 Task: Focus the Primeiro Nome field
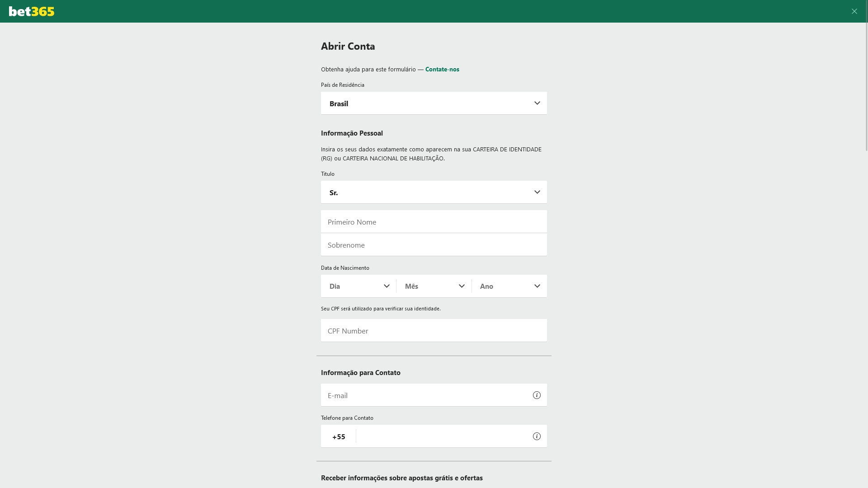(x=434, y=222)
